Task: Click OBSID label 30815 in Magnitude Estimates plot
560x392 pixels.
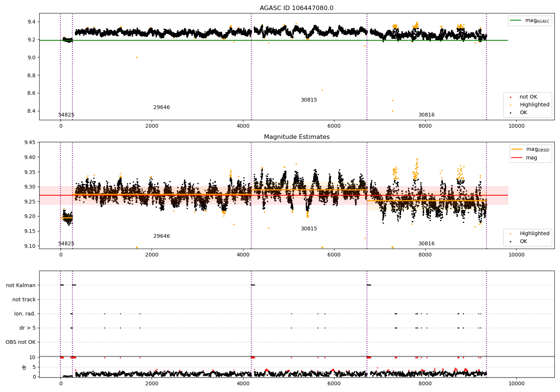Action: point(309,229)
